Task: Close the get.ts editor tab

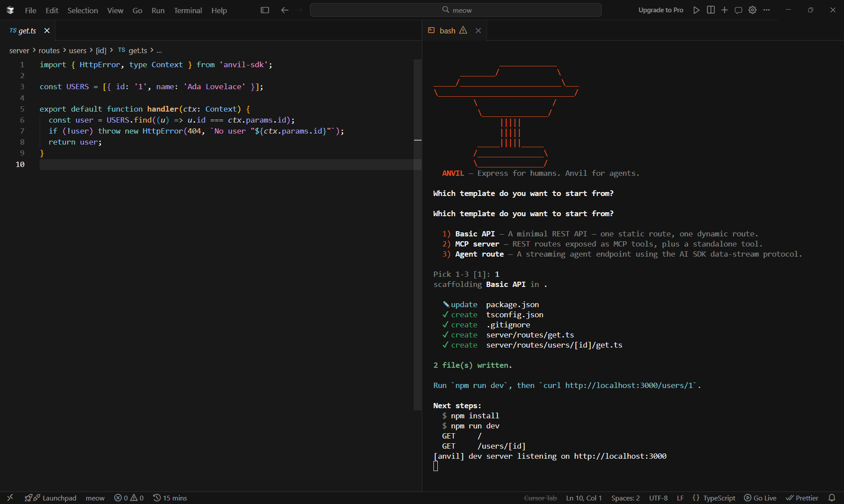Action: coord(47,31)
